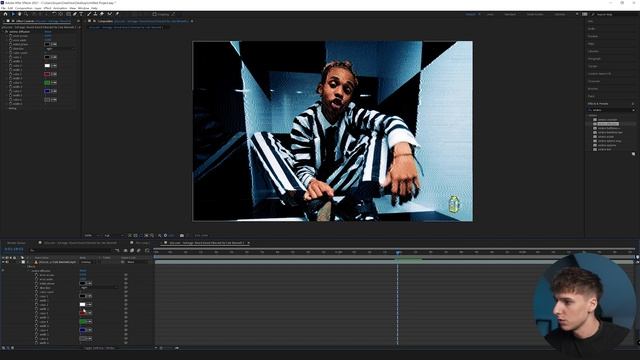Open the Composition menu
Viewport: 640px width, 360px height.
click(23, 8)
